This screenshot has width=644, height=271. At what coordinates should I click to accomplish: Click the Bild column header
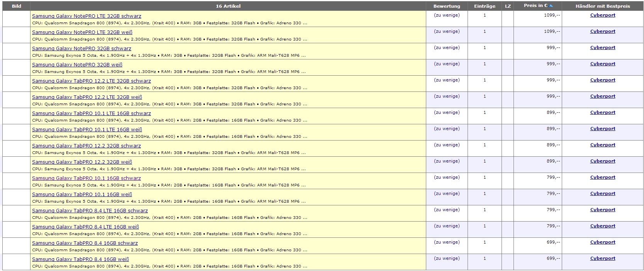tap(17, 6)
